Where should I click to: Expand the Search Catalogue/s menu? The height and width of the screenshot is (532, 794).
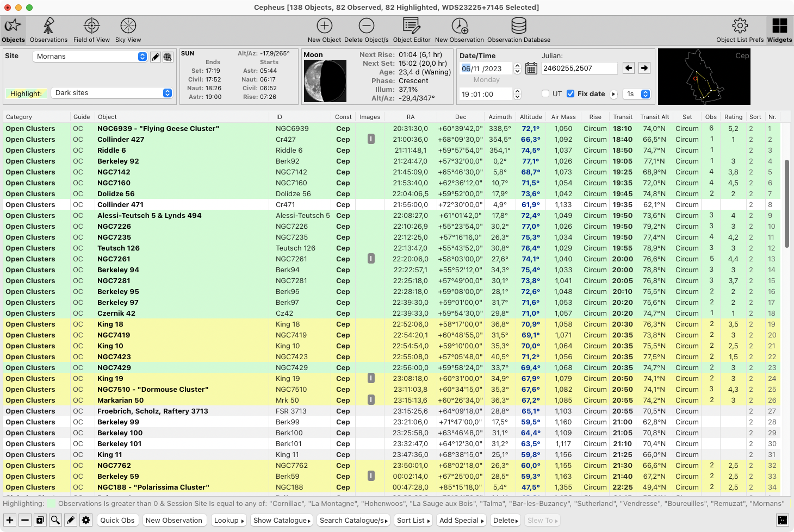pos(353,520)
